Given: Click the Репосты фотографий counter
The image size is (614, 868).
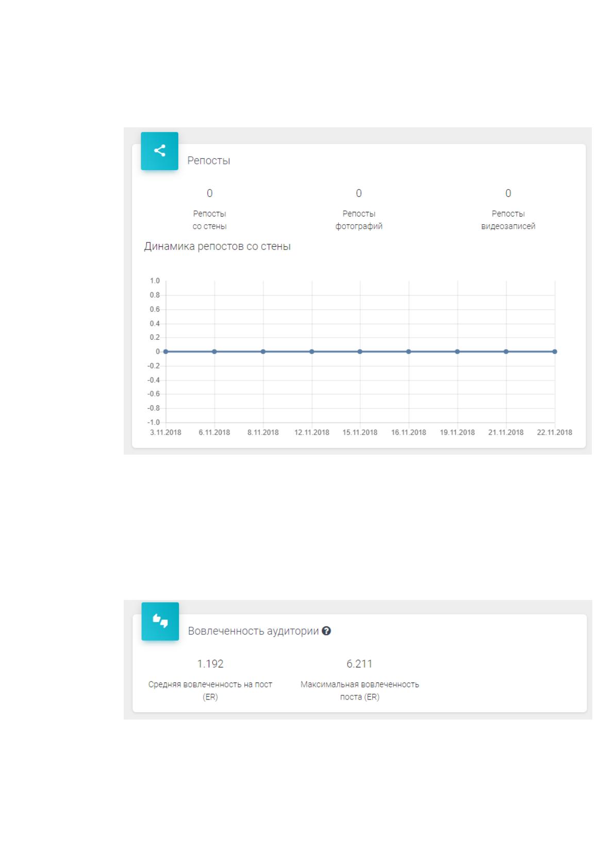Looking at the screenshot, I should click(359, 193).
